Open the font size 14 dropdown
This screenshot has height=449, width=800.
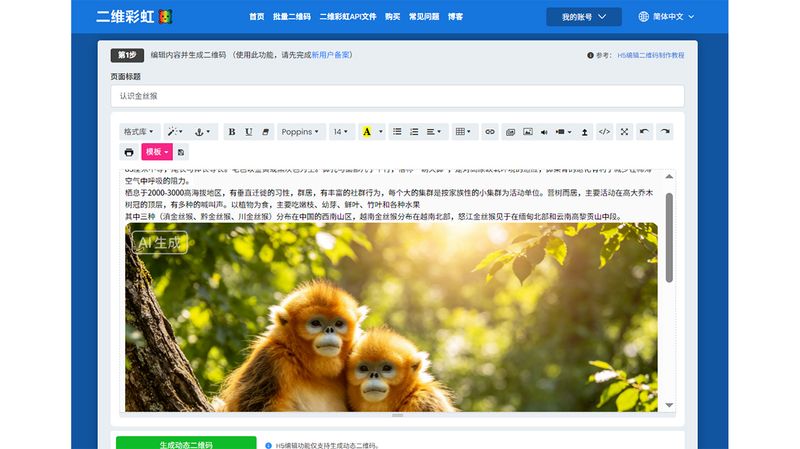click(341, 132)
